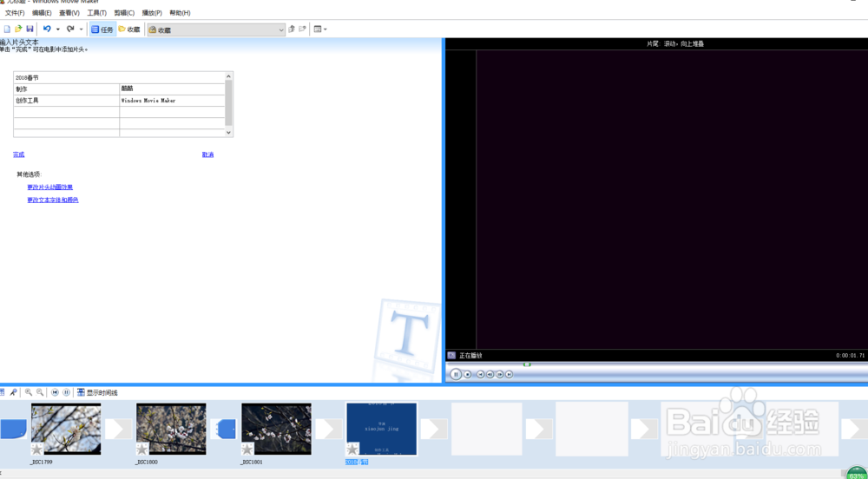Open the 查看(V) menu
This screenshot has height=479, width=868.
point(69,13)
